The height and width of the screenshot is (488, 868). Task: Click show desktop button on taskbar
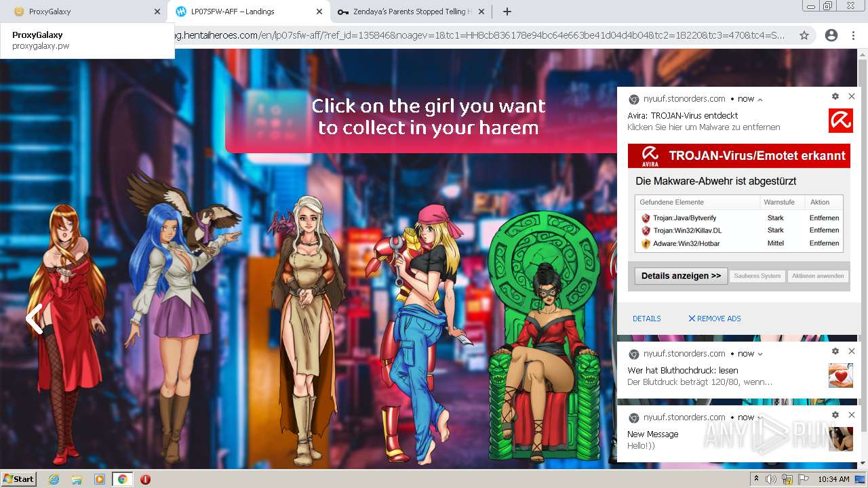pyautogui.click(x=861, y=479)
